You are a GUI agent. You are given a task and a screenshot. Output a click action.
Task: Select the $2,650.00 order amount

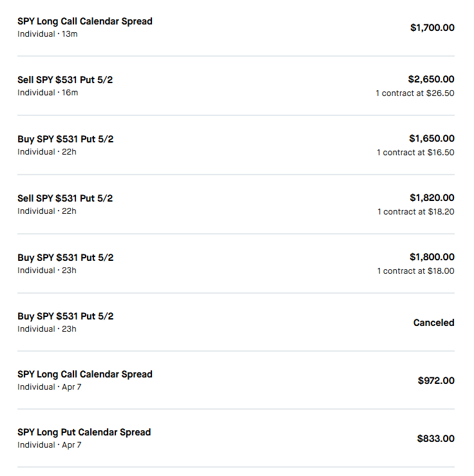431,79
